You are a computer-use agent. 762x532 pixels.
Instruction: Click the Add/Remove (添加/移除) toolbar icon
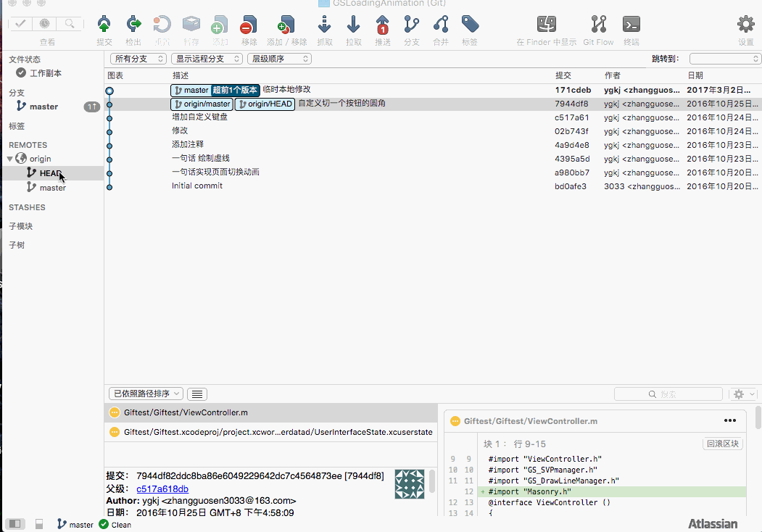pyautogui.click(x=286, y=25)
